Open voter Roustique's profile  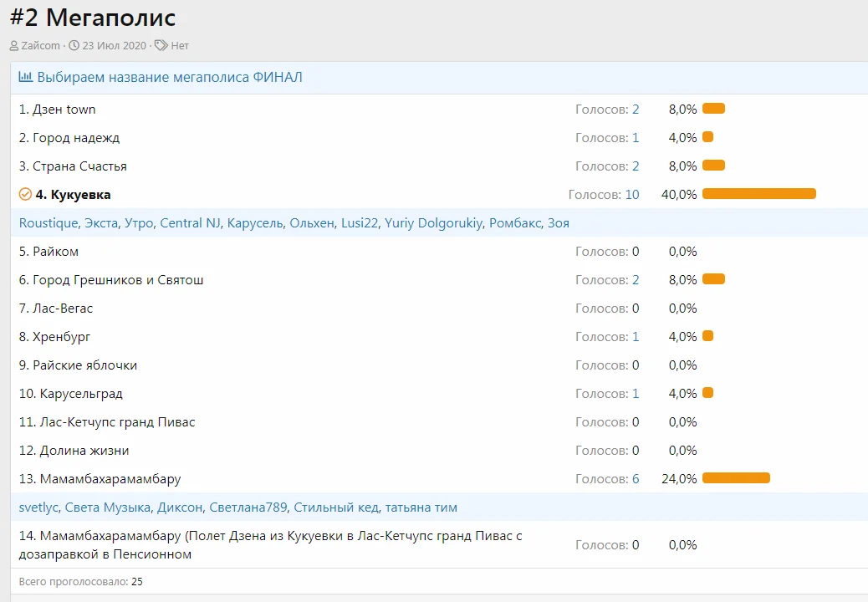click(49, 222)
